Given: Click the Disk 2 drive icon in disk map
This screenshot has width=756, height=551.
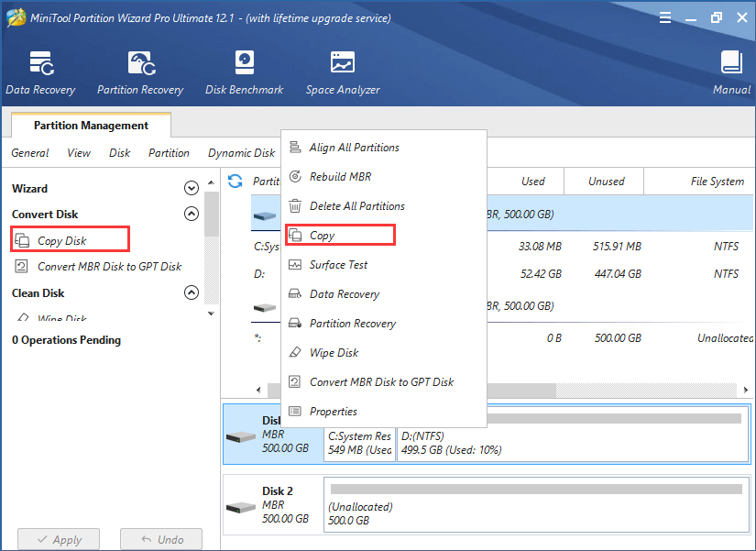Looking at the screenshot, I should pos(241,508).
